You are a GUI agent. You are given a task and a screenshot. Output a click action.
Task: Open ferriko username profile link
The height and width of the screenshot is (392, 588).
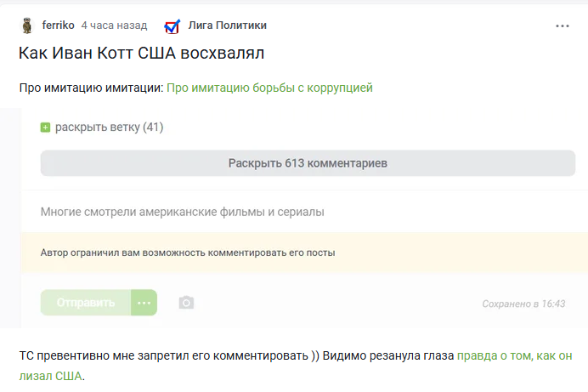click(58, 26)
